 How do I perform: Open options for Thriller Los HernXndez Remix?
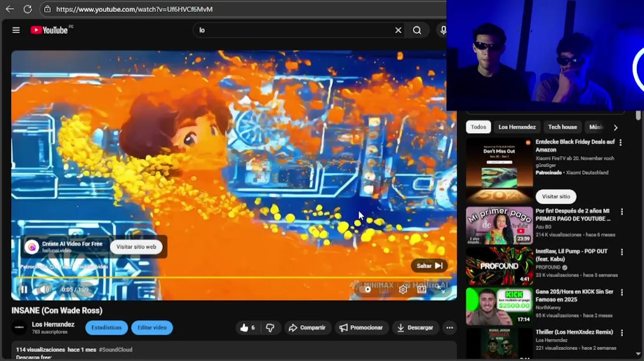pyautogui.click(x=621, y=332)
